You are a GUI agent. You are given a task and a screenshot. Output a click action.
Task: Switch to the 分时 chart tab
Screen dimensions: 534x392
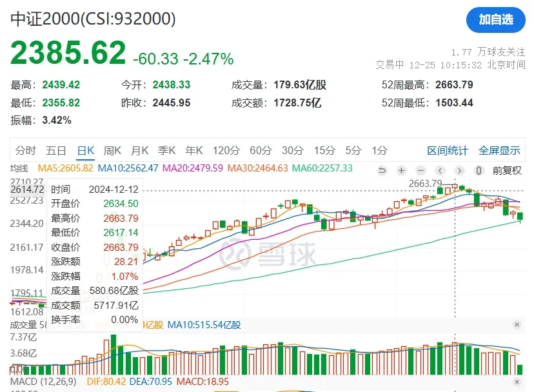click(x=26, y=150)
